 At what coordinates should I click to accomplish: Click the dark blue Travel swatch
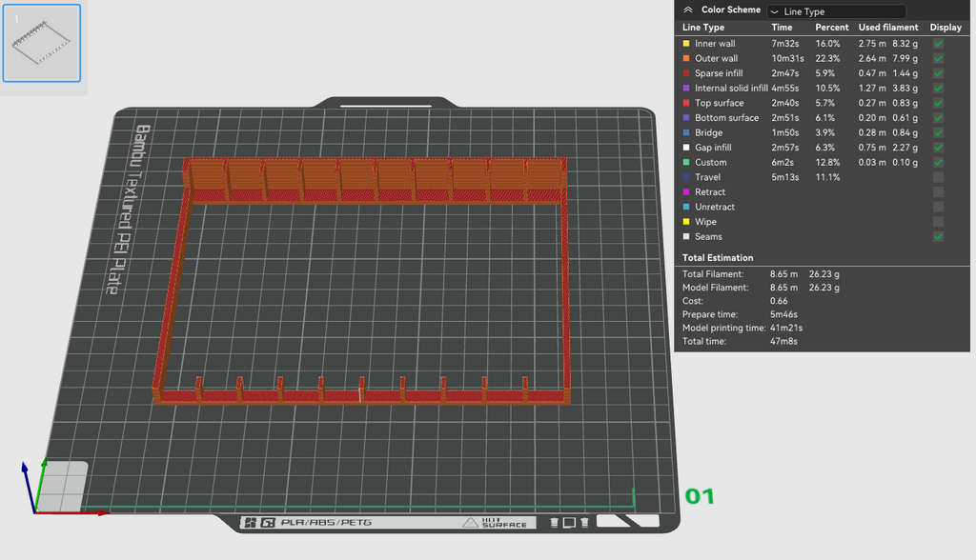686,177
